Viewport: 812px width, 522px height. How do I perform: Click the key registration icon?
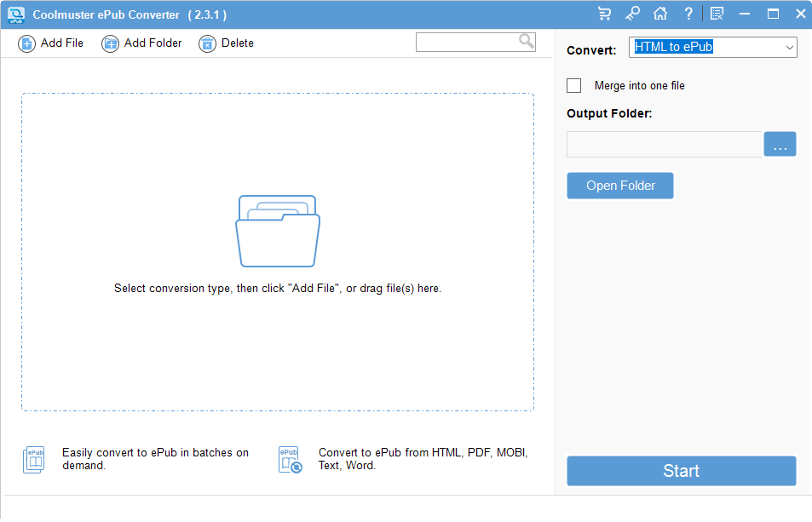tap(632, 13)
